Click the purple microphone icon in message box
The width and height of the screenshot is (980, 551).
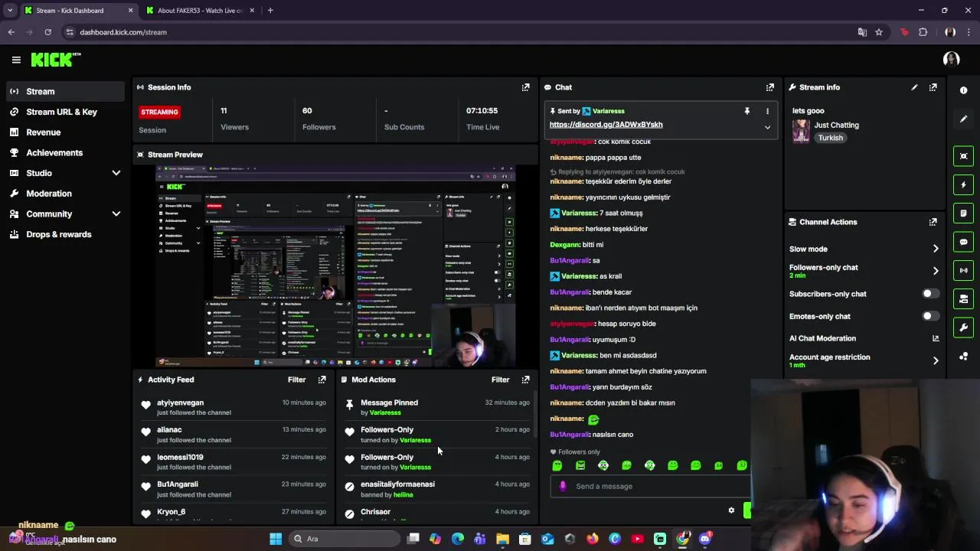tap(563, 486)
